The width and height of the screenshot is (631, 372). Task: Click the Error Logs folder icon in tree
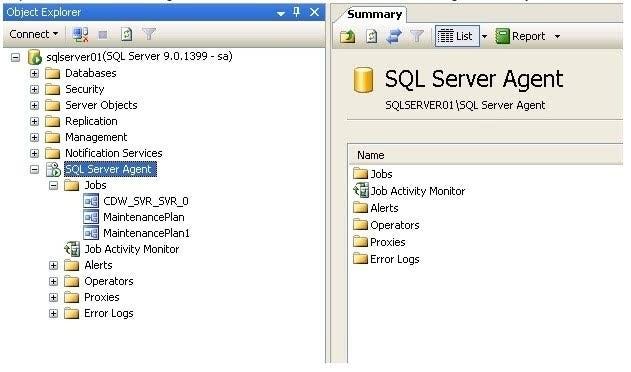point(72,314)
